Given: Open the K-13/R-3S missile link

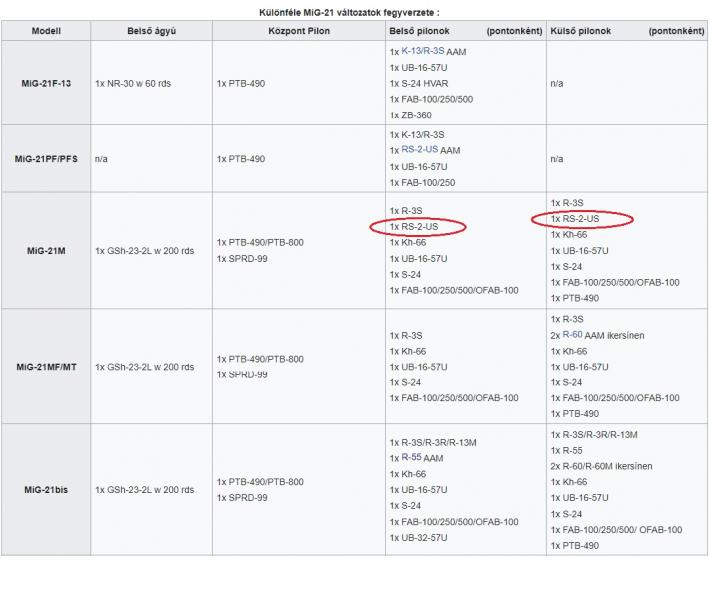Looking at the screenshot, I should tap(424, 50).
